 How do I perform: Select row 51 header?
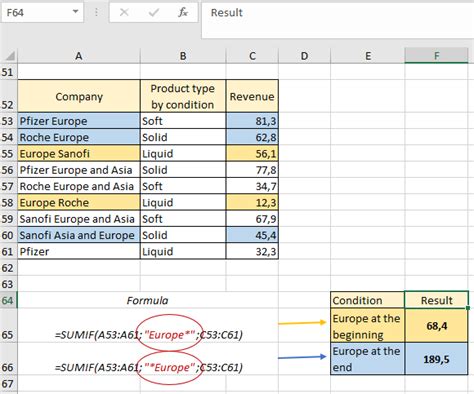tap(8, 72)
